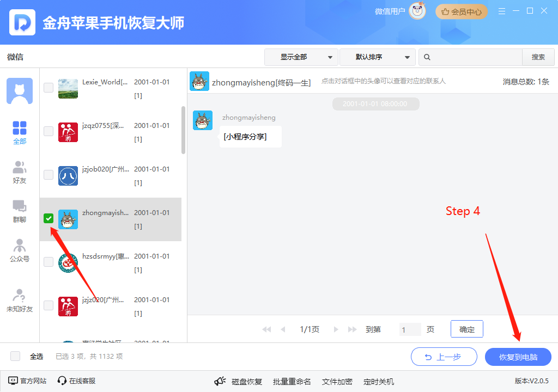Open the 文件加密 file encryption tool
Image resolution: width=558 pixels, height=392 pixels.
tap(337, 382)
